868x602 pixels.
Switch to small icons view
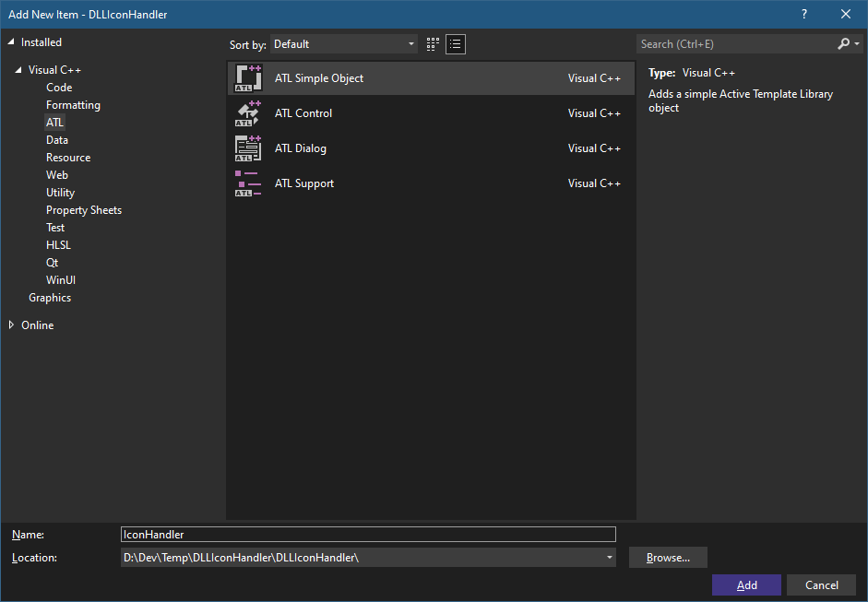tap(434, 44)
